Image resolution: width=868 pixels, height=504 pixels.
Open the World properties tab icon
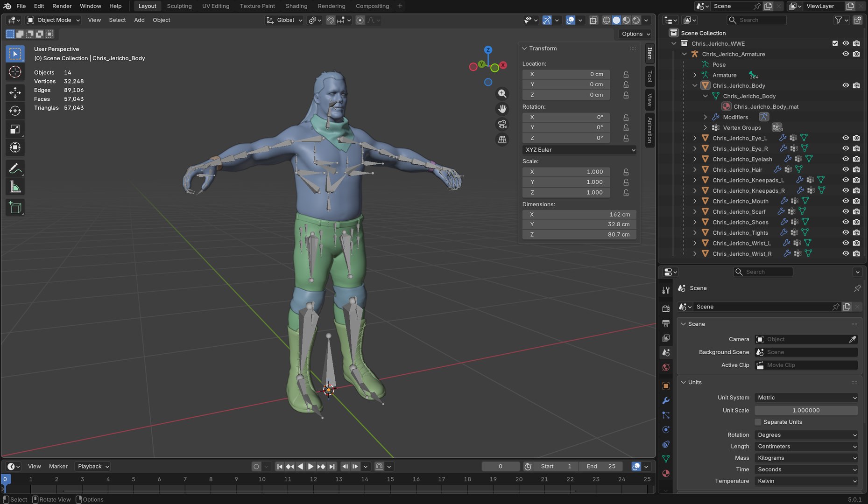tap(666, 367)
